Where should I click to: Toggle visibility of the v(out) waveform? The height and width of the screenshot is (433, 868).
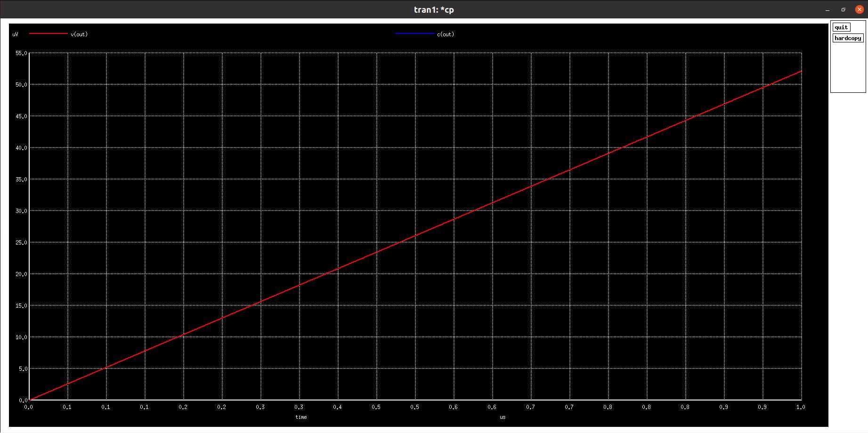79,34
